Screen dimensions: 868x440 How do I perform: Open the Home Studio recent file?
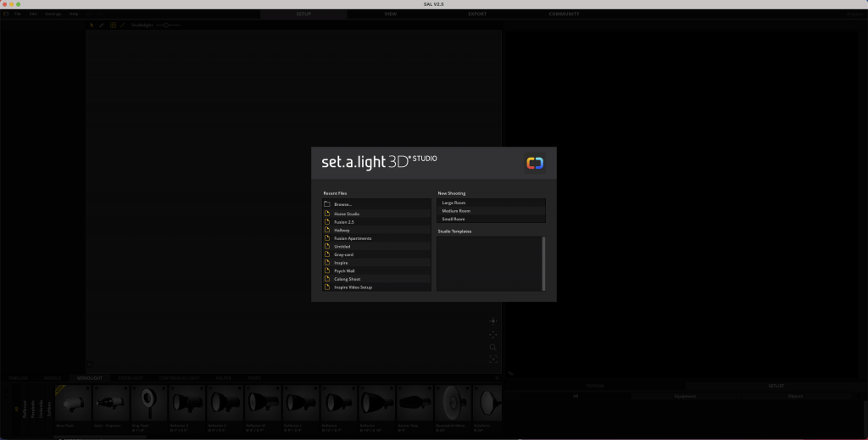tap(376, 214)
